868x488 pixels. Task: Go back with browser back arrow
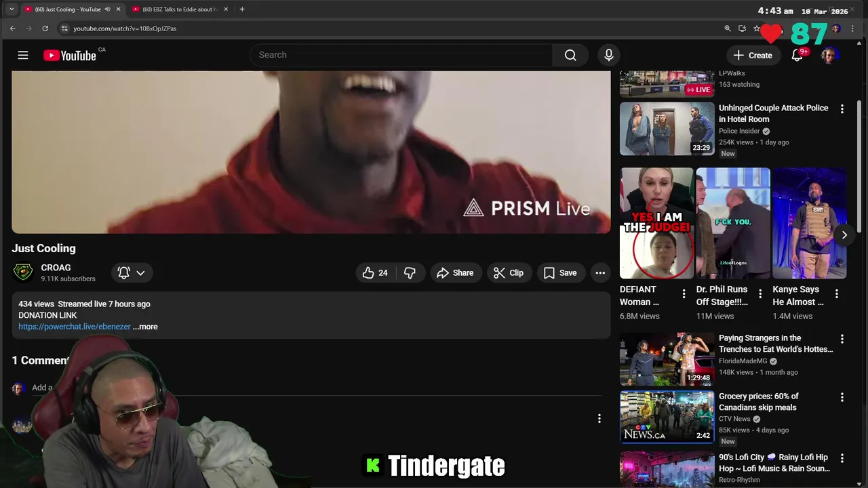[x=12, y=28]
